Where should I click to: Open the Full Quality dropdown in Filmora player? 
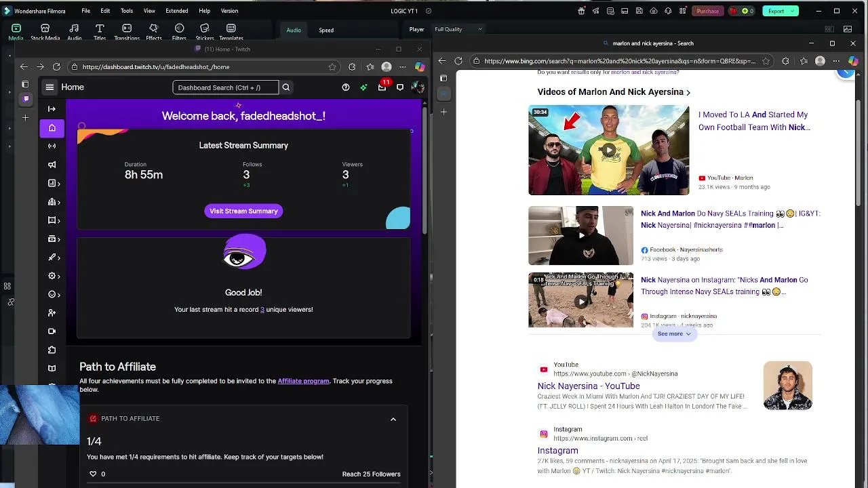[458, 29]
